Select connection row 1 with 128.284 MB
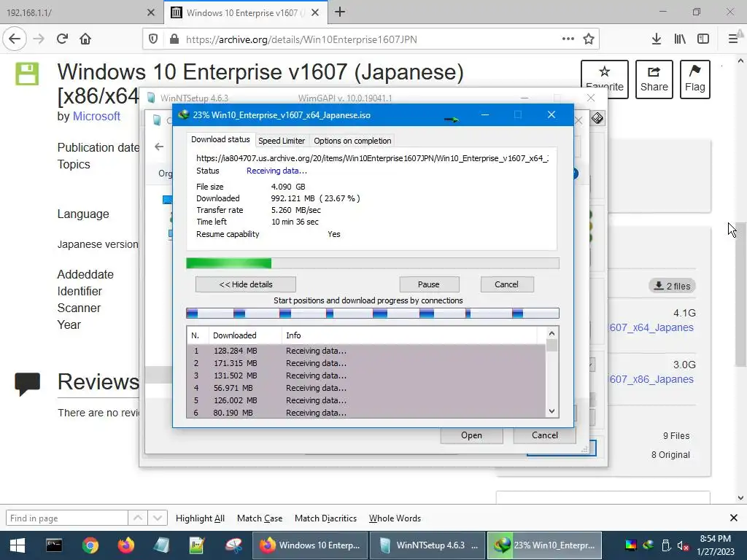 366,351
